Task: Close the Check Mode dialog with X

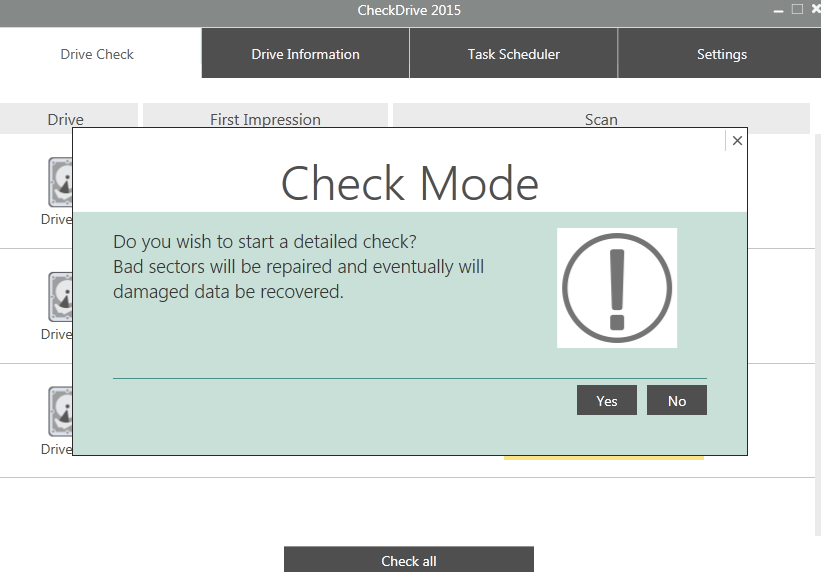Action: [737, 141]
